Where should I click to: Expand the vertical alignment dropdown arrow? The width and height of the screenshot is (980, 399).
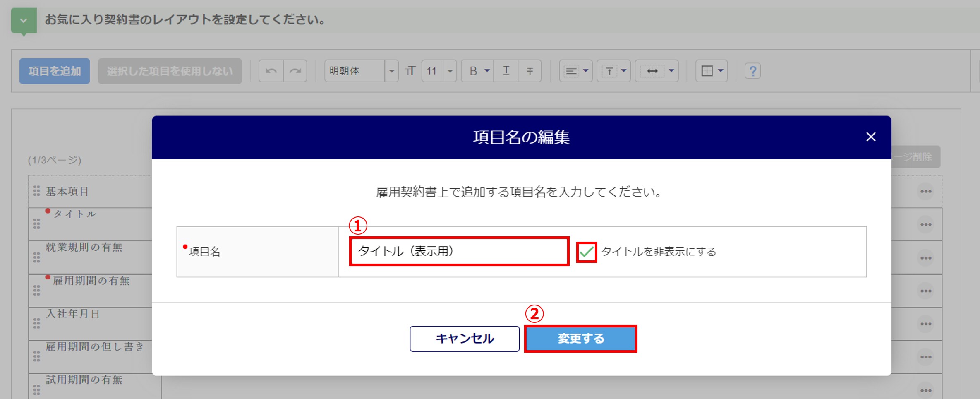(x=624, y=71)
